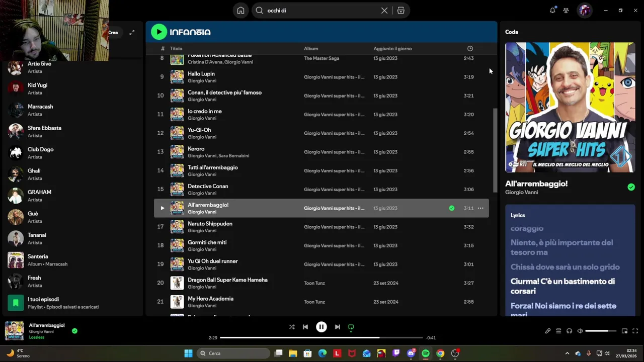The image size is (644, 362).
Task: Open artist Guè in library
Action: pos(73,217)
